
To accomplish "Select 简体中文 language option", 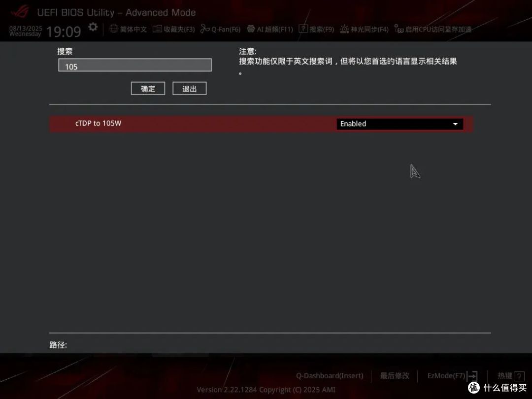I will coord(133,29).
